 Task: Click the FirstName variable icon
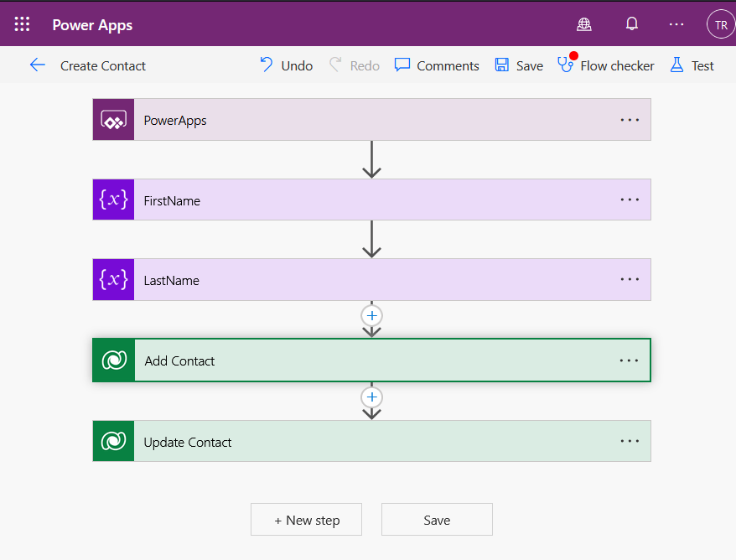click(114, 200)
